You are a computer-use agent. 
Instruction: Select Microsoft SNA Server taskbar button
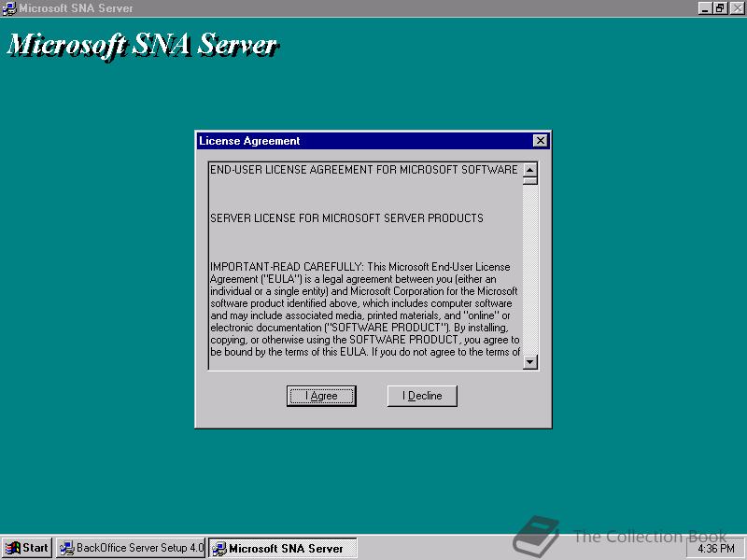click(x=283, y=548)
